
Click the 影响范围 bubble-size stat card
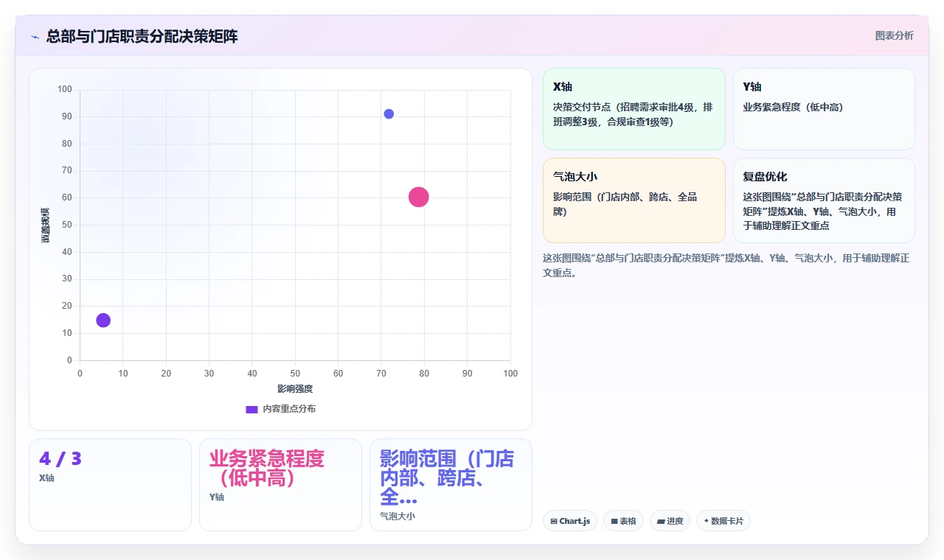[x=451, y=485]
